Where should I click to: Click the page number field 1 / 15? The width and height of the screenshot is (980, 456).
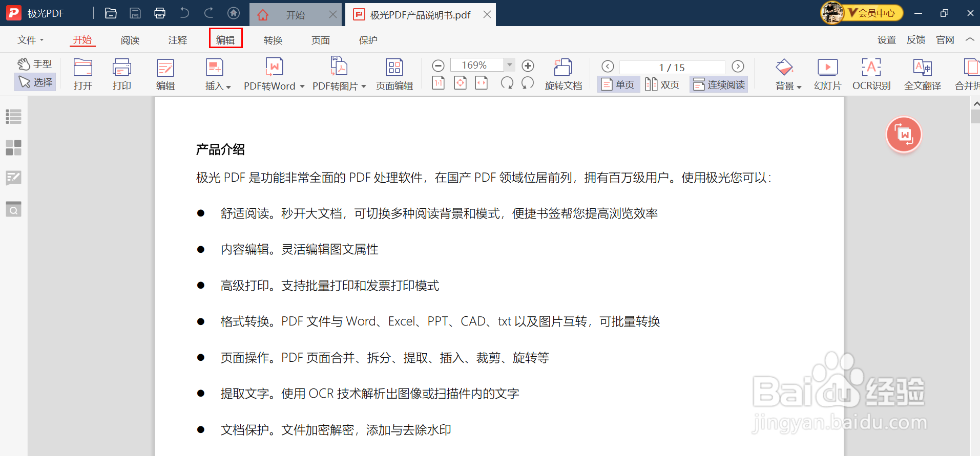coord(672,67)
